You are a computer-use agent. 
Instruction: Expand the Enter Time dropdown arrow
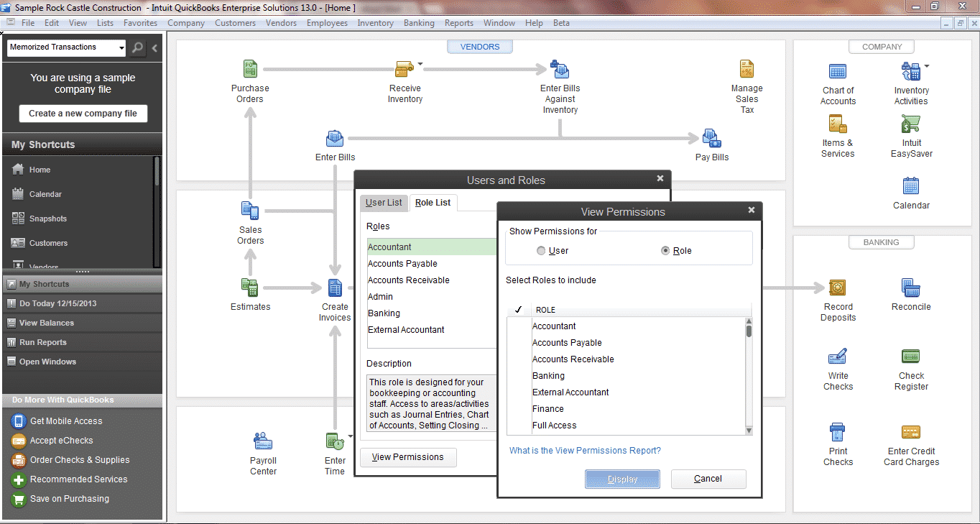(x=351, y=436)
